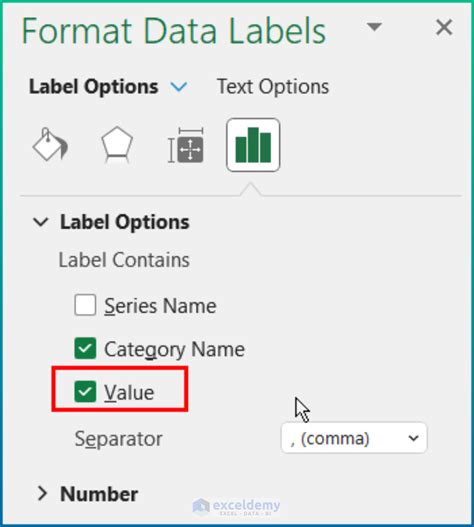Open the Size & Properties tab
The image size is (474, 527).
186,146
